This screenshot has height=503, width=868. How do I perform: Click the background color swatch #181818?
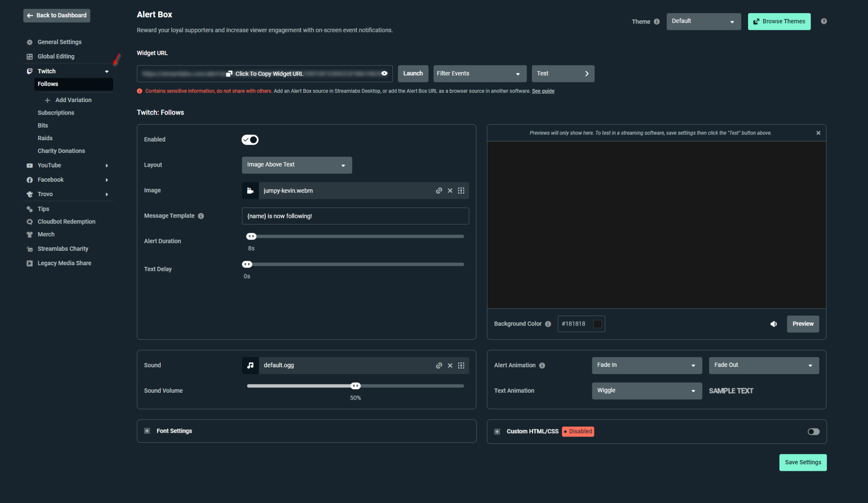pyautogui.click(x=597, y=324)
